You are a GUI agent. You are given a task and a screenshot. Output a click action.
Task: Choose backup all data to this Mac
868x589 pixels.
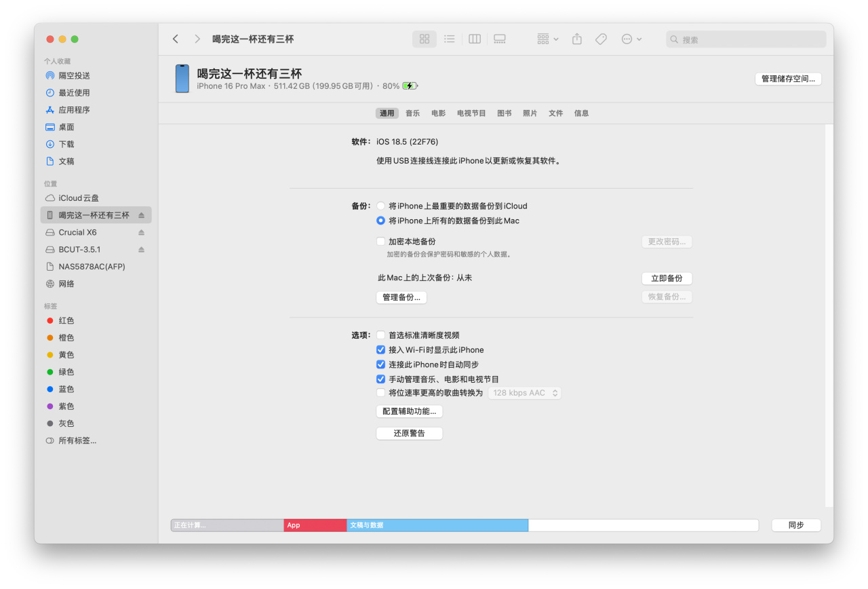tap(381, 221)
